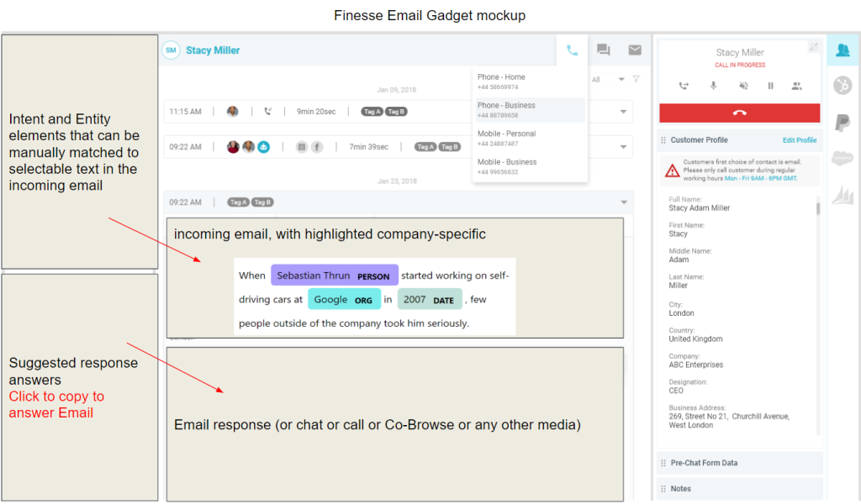Open the Salesforce sidebar icon
861x504 pixels.
[842, 158]
